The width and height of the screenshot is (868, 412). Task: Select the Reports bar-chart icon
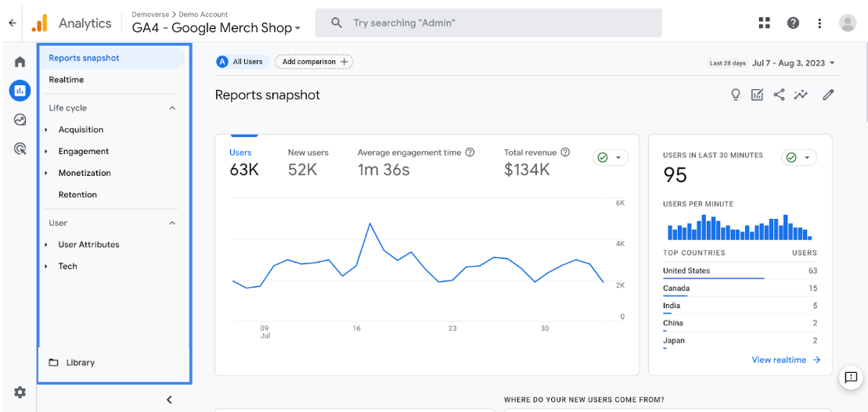click(x=20, y=90)
